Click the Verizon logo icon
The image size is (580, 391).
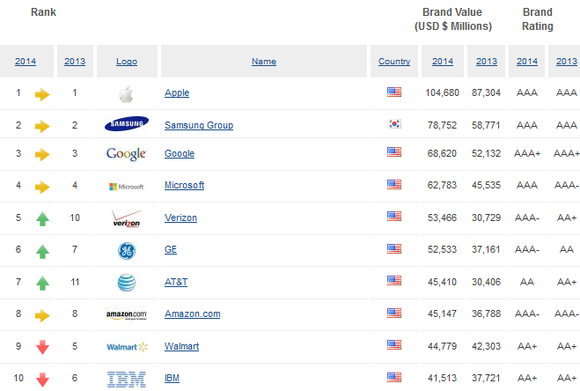127,218
